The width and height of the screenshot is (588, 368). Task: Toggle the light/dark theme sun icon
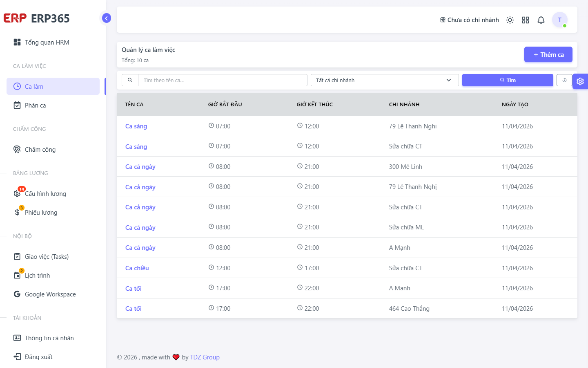click(x=510, y=20)
